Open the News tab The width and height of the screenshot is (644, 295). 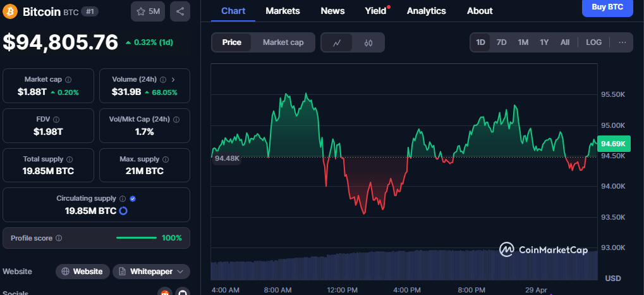point(332,11)
